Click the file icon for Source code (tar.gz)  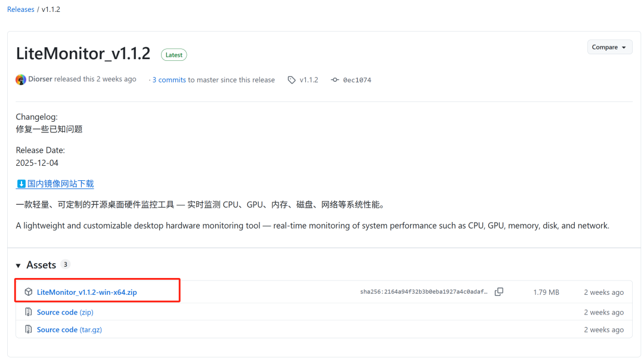click(28, 329)
